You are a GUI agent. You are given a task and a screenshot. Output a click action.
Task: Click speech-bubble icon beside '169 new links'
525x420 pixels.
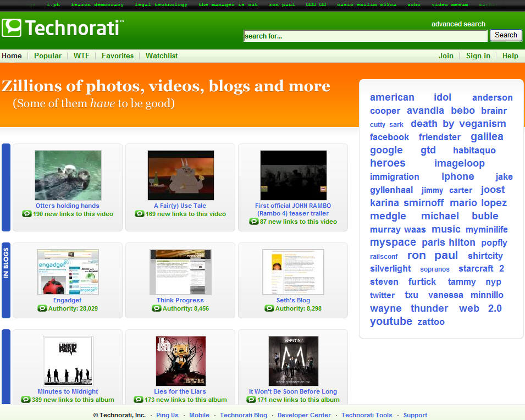click(x=139, y=214)
